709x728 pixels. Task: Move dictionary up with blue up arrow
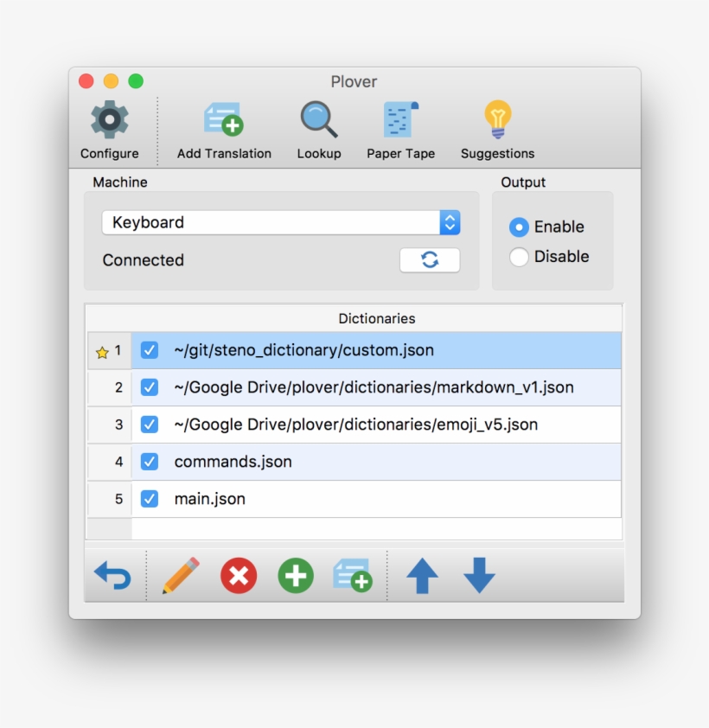pyautogui.click(x=422, y=576)
